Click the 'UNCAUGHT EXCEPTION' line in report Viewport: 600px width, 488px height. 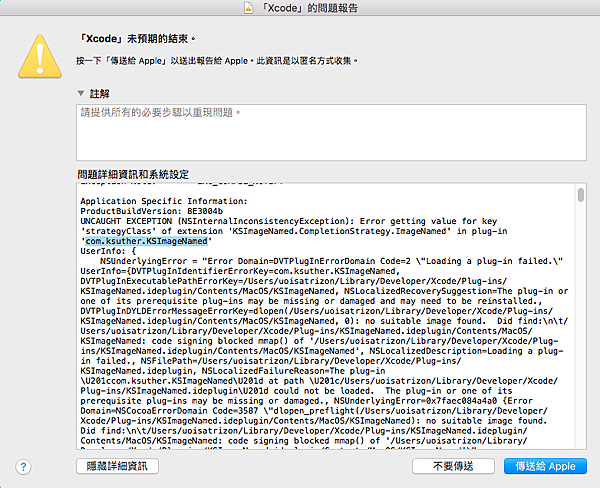[289, 221]
